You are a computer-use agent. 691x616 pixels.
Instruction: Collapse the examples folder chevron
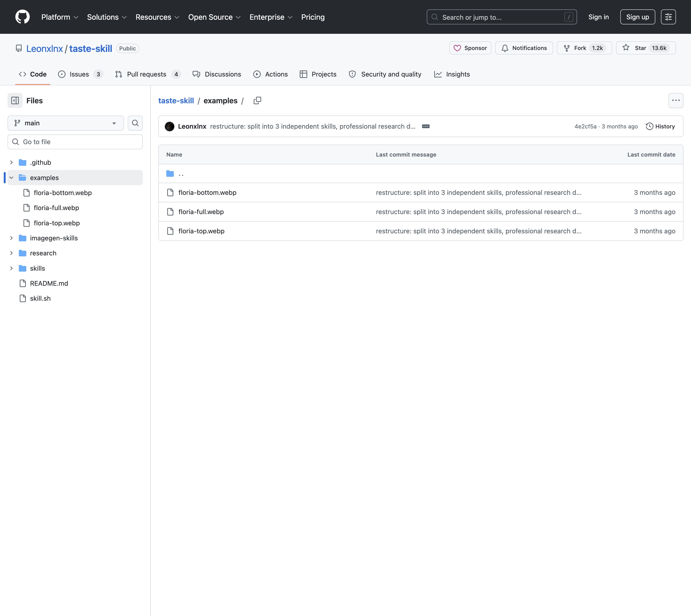point(12,178)
